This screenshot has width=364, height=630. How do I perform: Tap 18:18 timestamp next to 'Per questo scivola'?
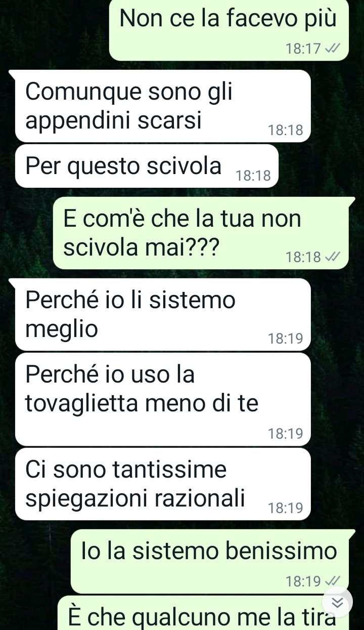click(x=254, y=176)
